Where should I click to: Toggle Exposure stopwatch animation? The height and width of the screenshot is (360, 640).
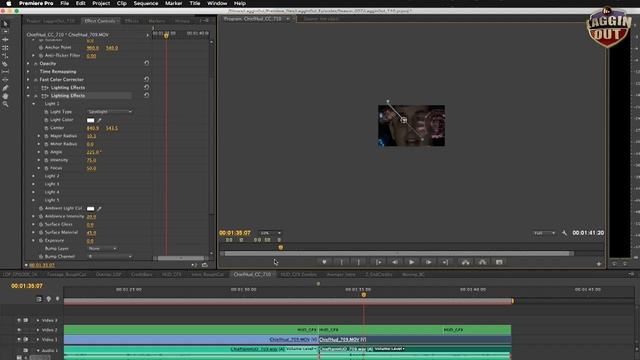click(41, 240)
